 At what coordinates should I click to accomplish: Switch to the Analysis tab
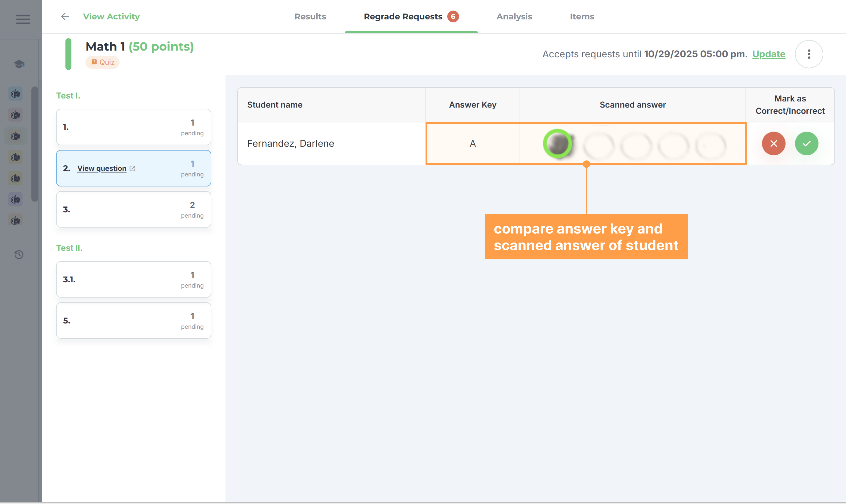click(x=514, y=16)
